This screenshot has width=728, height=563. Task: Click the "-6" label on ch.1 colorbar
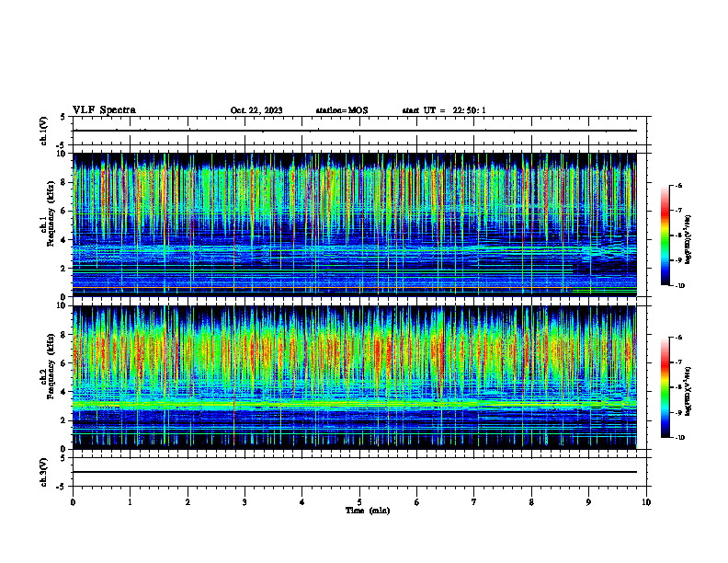[678, 185]
